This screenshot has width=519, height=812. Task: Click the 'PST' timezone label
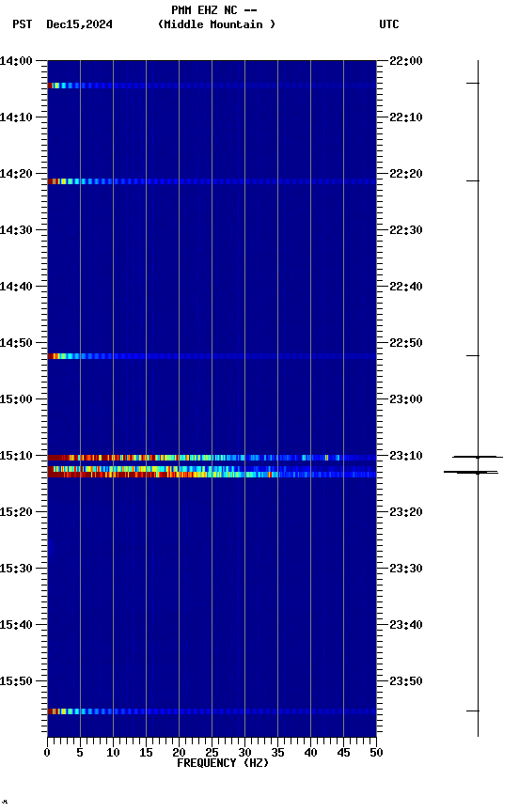coord(23,24)
